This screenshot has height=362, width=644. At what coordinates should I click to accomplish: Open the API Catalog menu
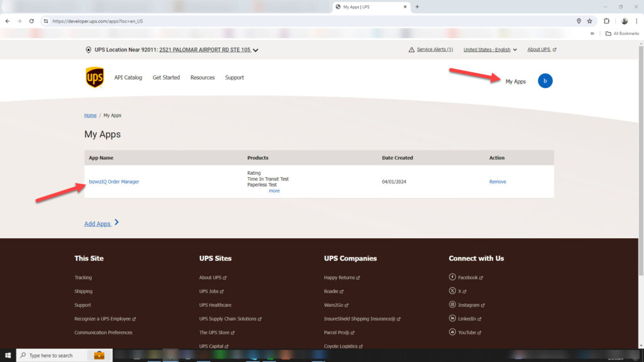128,77
